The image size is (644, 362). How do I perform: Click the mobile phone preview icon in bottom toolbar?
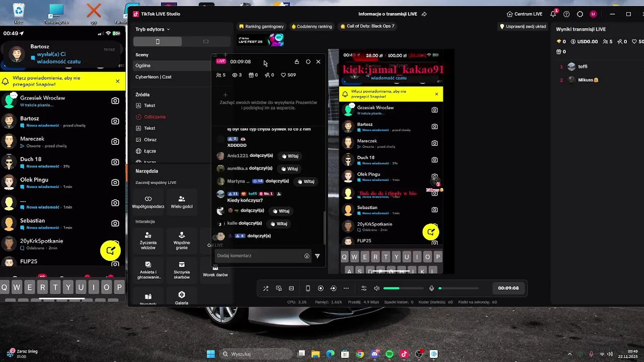(308, 288)
